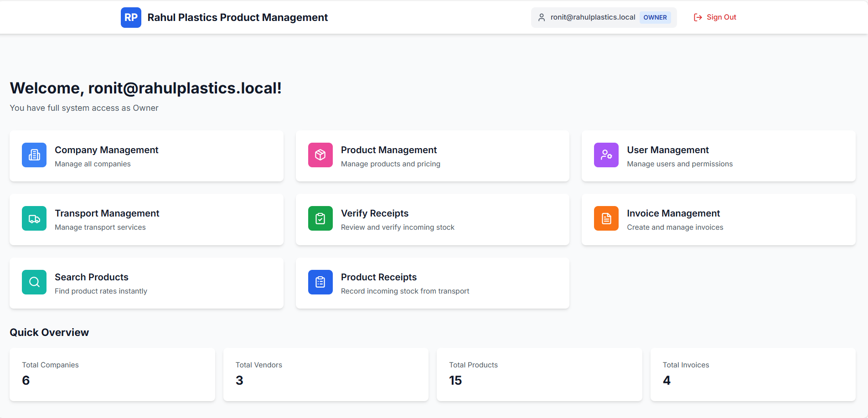Click the purple User Management icon
The image size is (868, 418).
coord(606,155)
